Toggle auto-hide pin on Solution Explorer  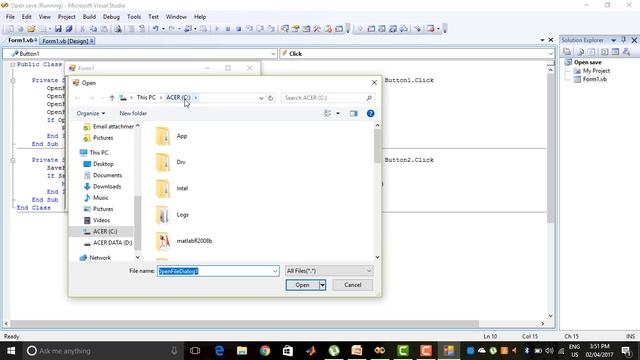click(x=624, y=40)
